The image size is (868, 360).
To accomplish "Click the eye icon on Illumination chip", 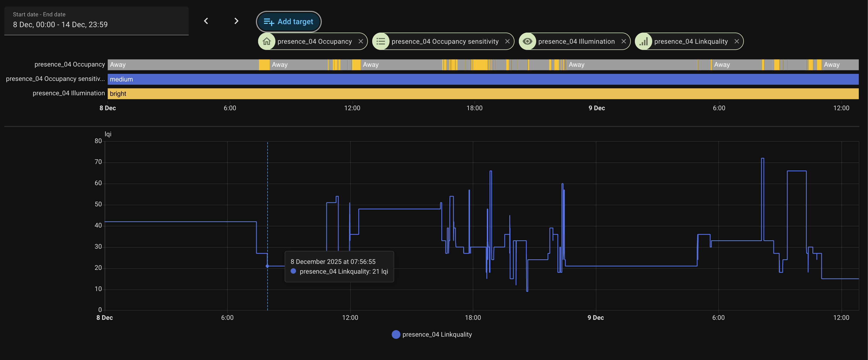I will [527, 42].
